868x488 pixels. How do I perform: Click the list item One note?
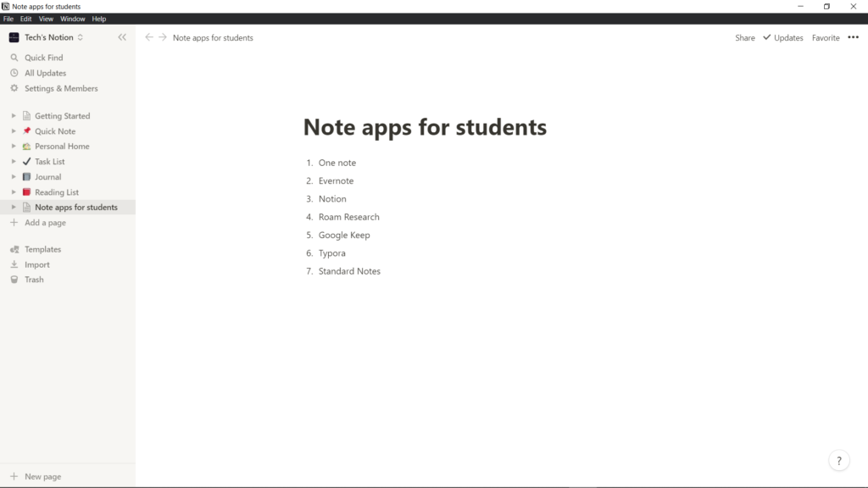point(337,163)
